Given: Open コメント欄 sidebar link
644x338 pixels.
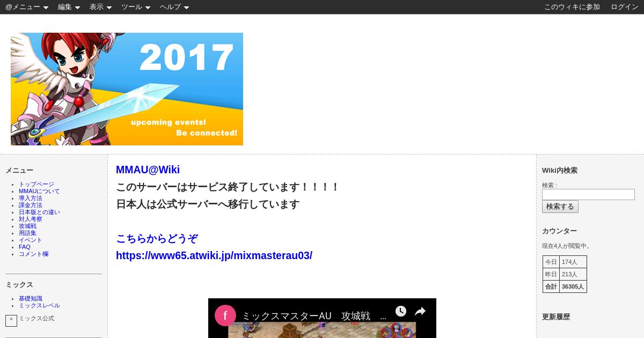Looking at the screenshot, I should point(33,254).
